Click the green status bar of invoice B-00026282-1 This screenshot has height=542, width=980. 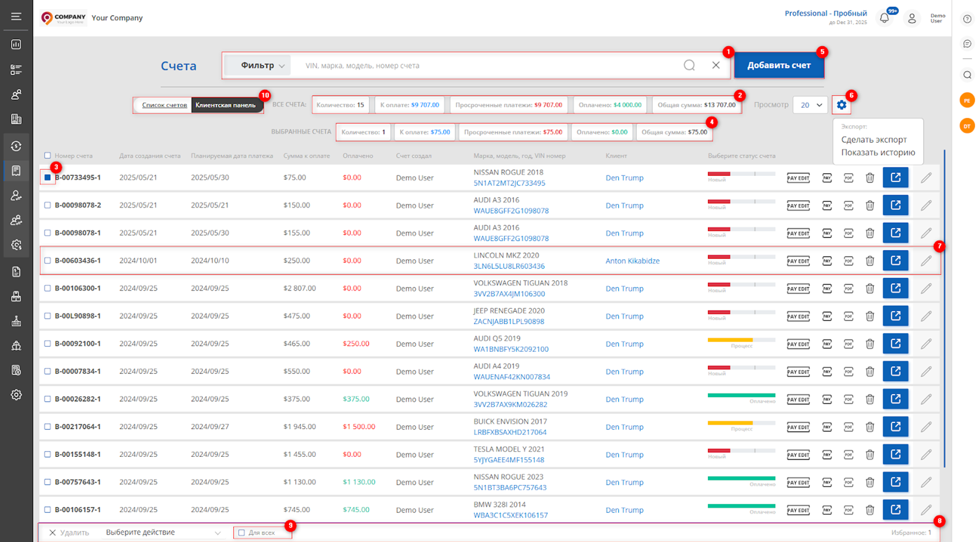point(741,395)
